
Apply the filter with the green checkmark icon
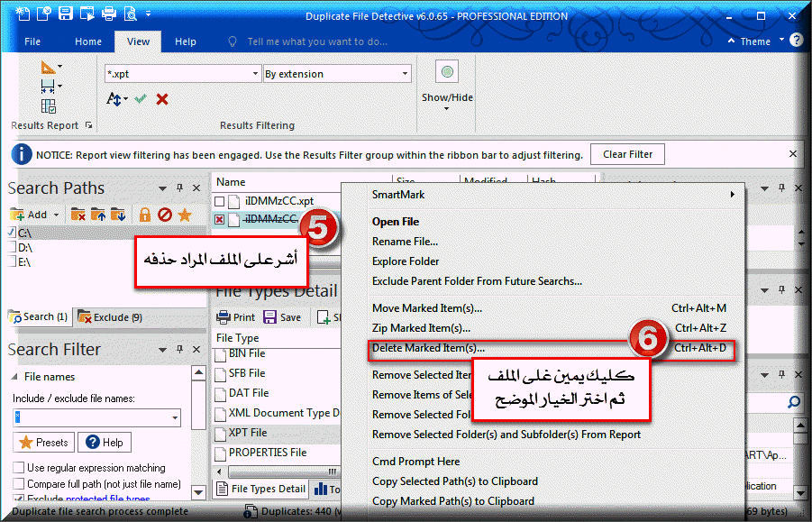(141, 98)
